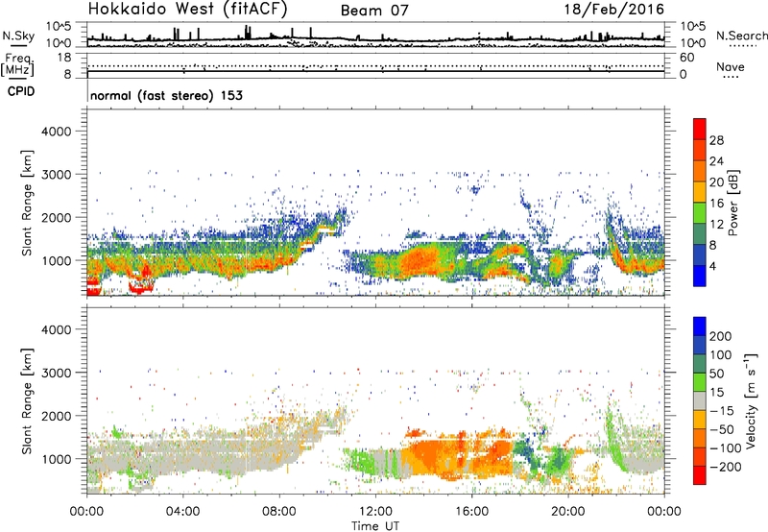Select the '08:00' time tick label
The width and height of the screenshot is (768, 532).
pyautogui.click(x=278, y=512)
